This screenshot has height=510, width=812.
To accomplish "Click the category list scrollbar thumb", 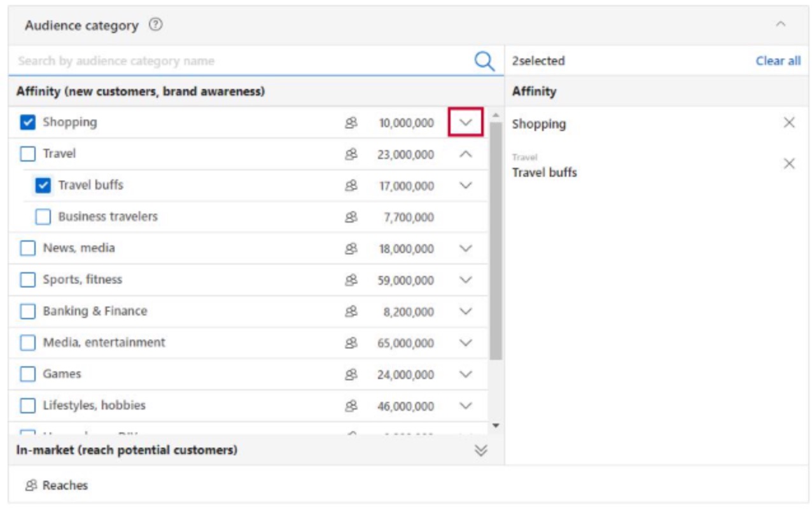I will pyautogui.click(x=496, y=242).
